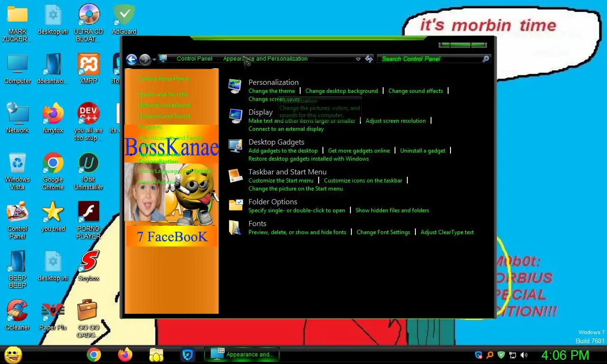Click Add gadgets to the desktop
This screenshot has height=364, width=607.
(x=283, y=151)
